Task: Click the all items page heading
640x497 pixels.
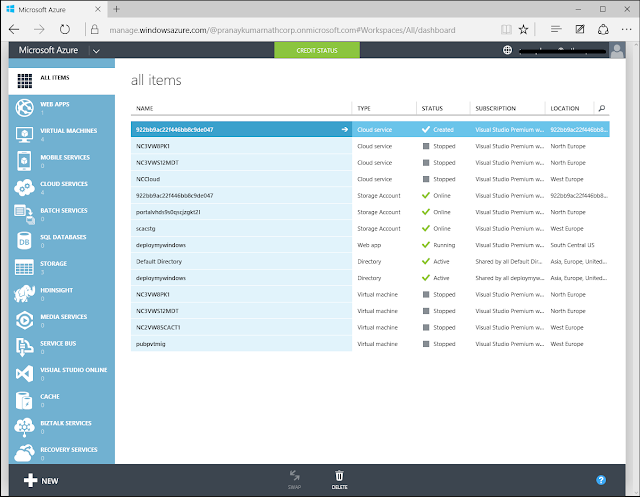Action: click(156, 80)
